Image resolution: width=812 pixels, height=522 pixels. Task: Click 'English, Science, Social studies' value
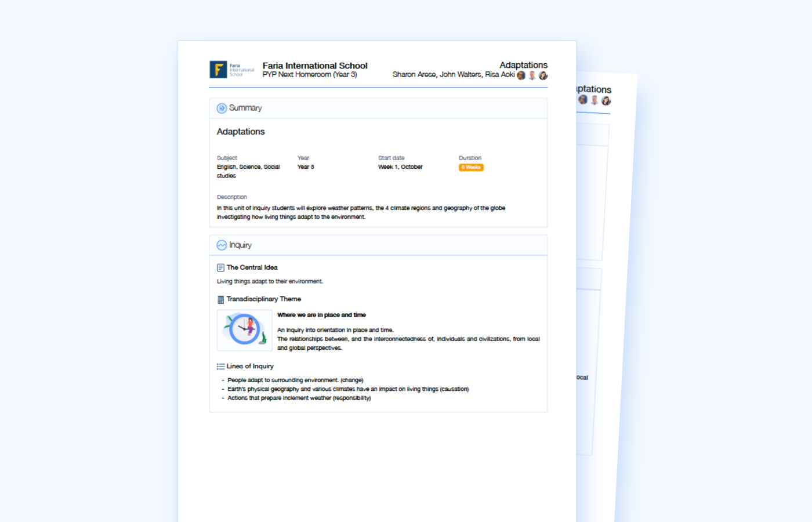[248, 171]
